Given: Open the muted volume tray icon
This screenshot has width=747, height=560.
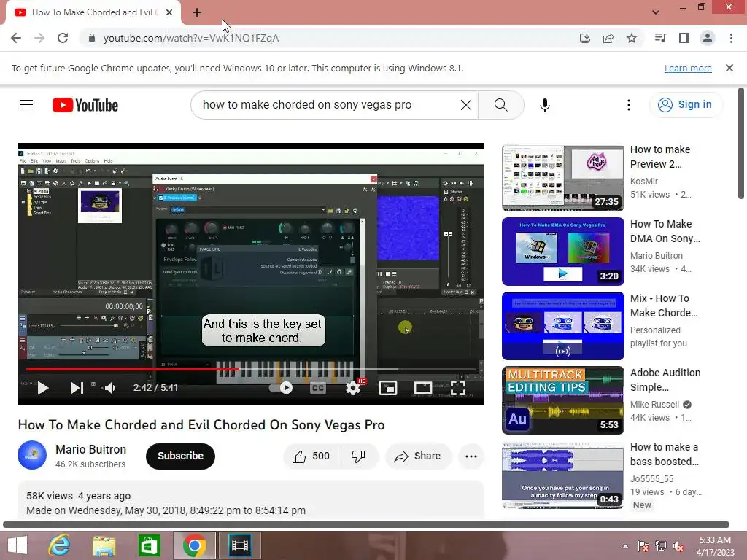Looking at the screenshot, I should [678, 546].
